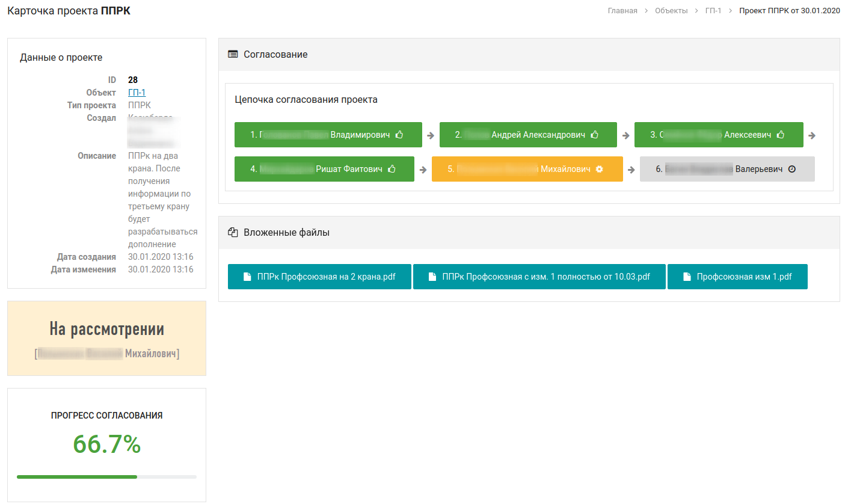Select the grey step 6 Валерьевич block
Image resolution: width=851 pixels, height=504 pixels.
tap(727, 169)
